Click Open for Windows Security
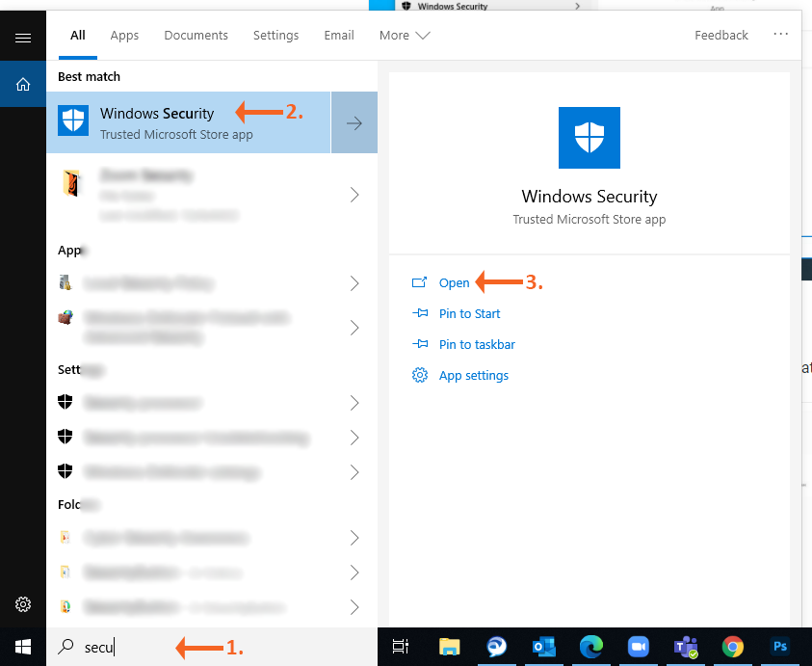The width and height of the screenshot is (812, 666). [x=454, y=282]
